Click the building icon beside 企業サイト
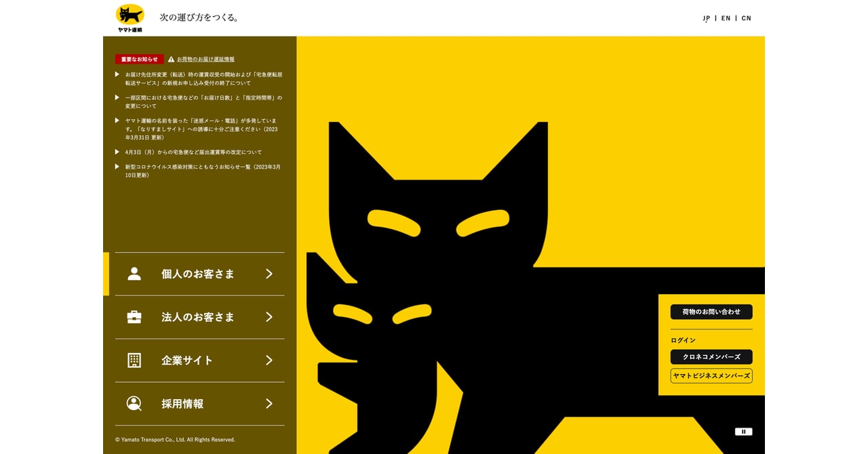 (x=134, y=360)
